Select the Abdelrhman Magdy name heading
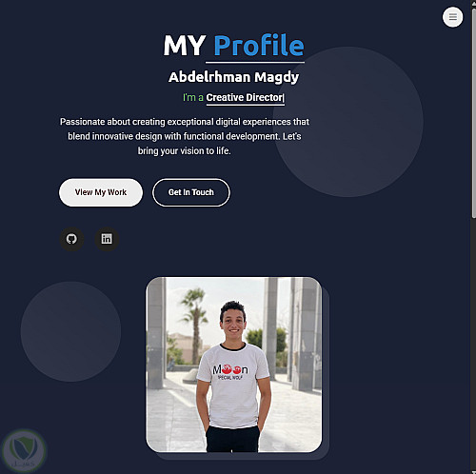The height and width of the screenshot is (474, 476). tap(234, 77)
